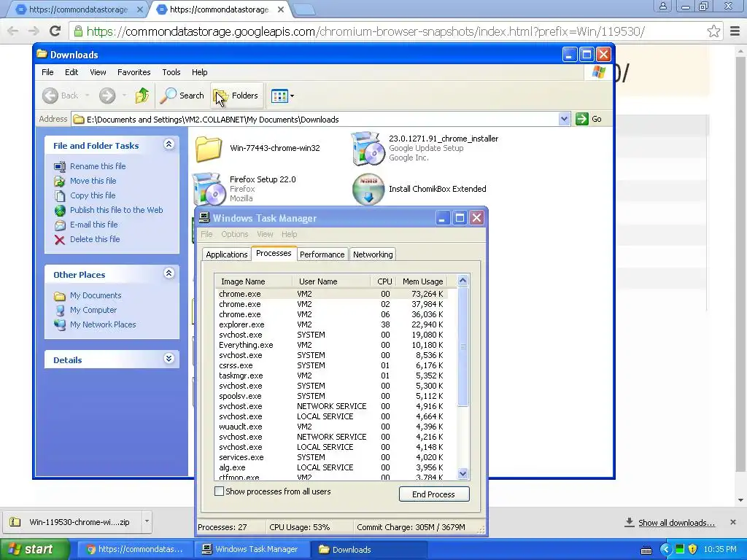
Task: Switch to Downloads in the taskbar
Action: (x=368, y=550)
